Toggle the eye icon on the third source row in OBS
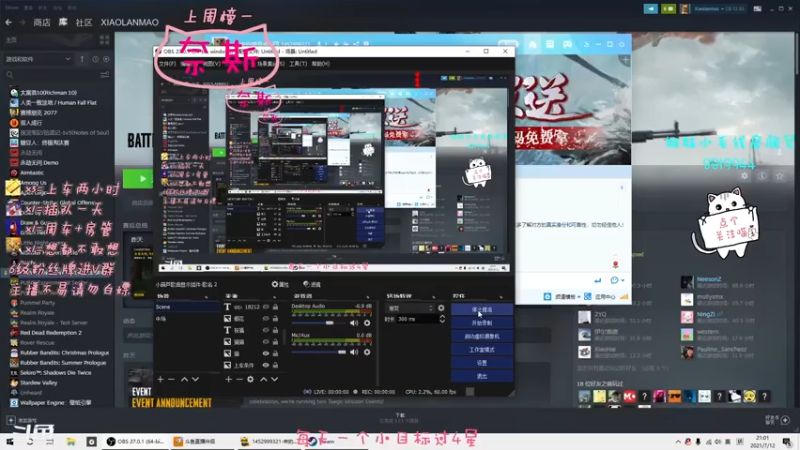 (266, 330)
